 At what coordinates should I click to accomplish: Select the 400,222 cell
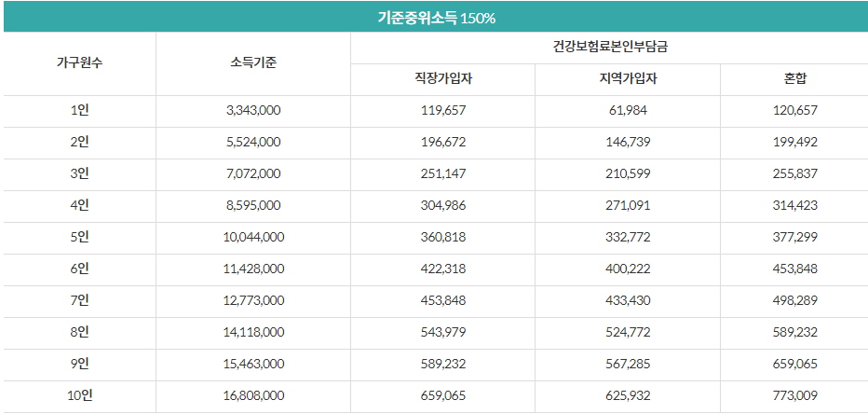[628, 269]
